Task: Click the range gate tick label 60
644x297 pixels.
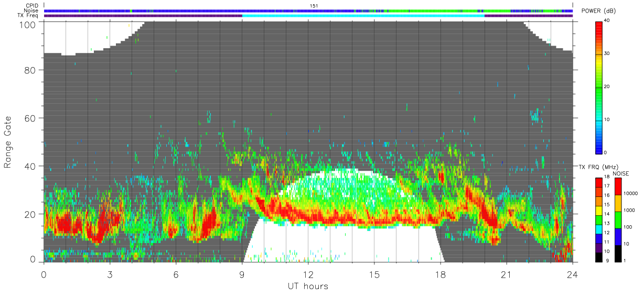Action: (29, 118)
